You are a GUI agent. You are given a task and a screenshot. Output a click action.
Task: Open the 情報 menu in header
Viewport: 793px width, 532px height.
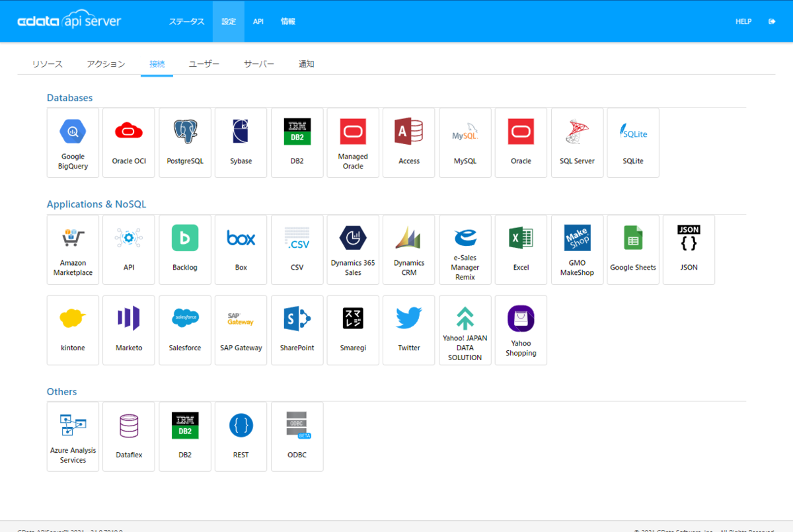[288, 22]
